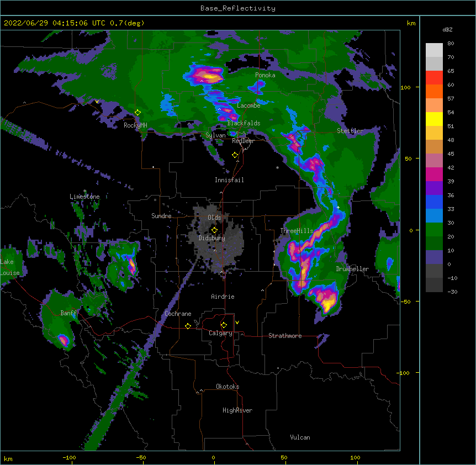476x465 pixels.
Task: Pick the dark orange swatch in dBZ legend
Action: (434, 91)
